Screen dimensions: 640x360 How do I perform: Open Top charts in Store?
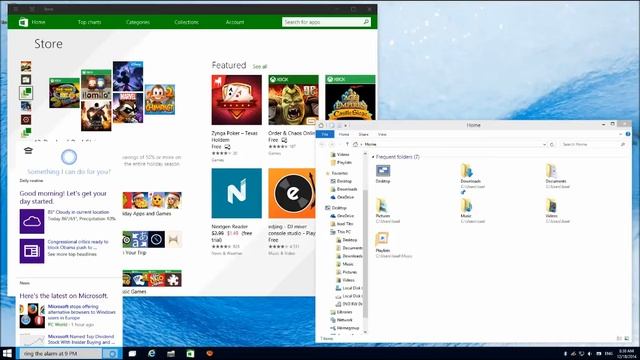[x=89, y=22]
